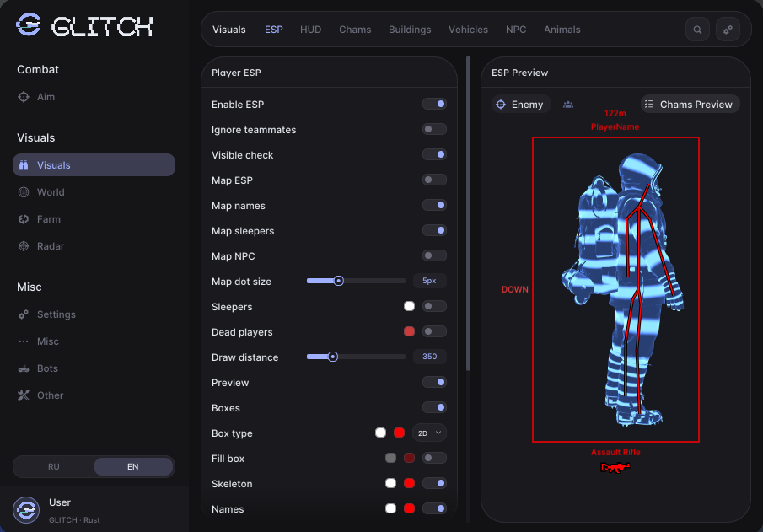Viewport: 763px width, 532px height.
Task: Click the crosshair icon on Enemy button
Action: point(501,105)
